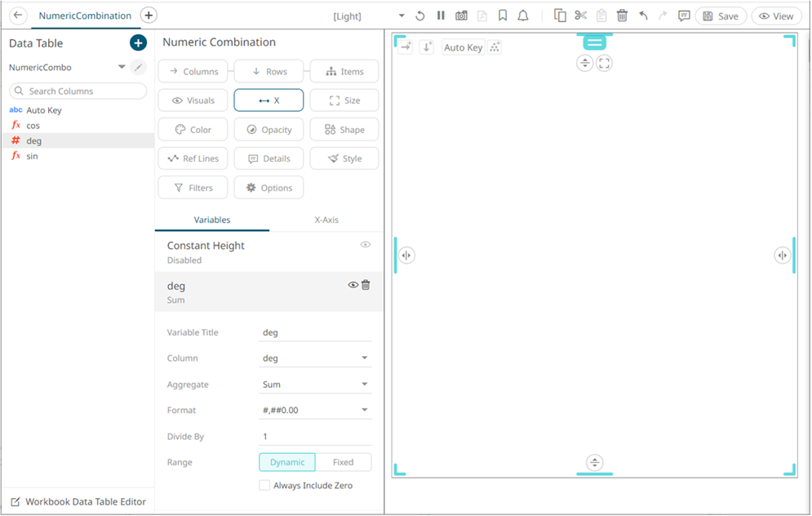Open alerts via bell icon
The width and height of the screenshot is (812, 516).
pyautogui.click(x=523, y=16)
